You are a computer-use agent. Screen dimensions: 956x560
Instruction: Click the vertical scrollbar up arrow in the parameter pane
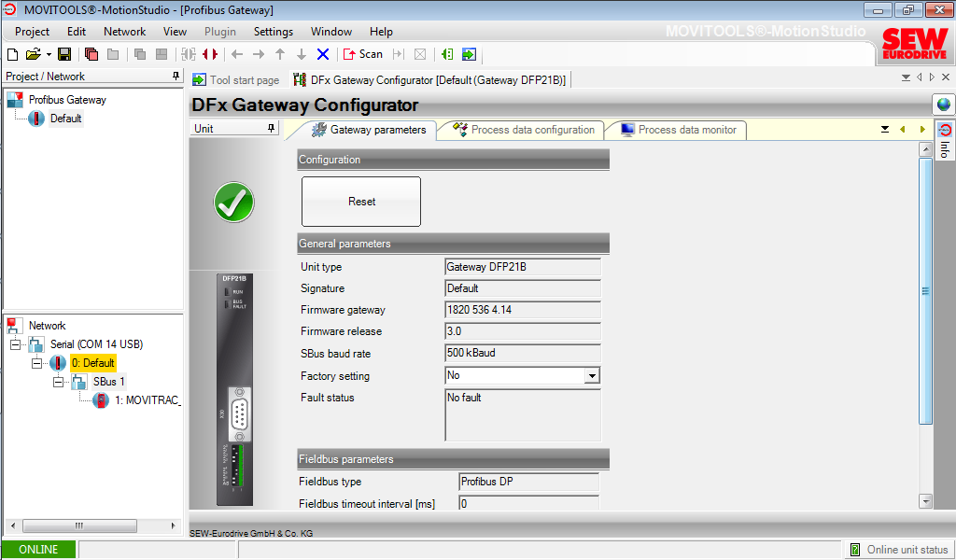click(925, 148)
